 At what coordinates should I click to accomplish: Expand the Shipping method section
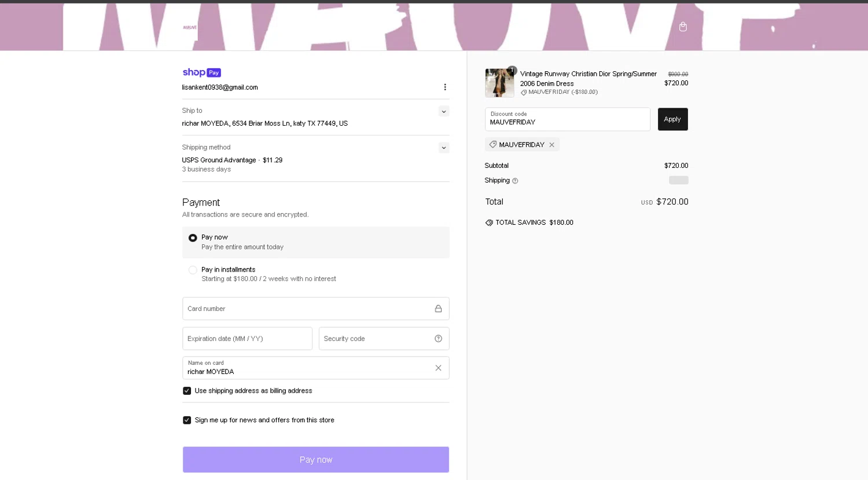tap(444, 148)
